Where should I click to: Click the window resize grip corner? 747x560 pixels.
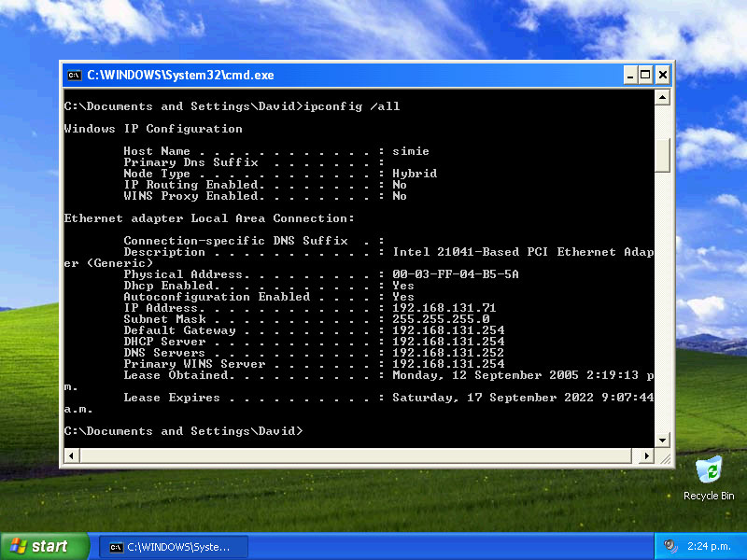pyautogui.click(x=665, y=457)
